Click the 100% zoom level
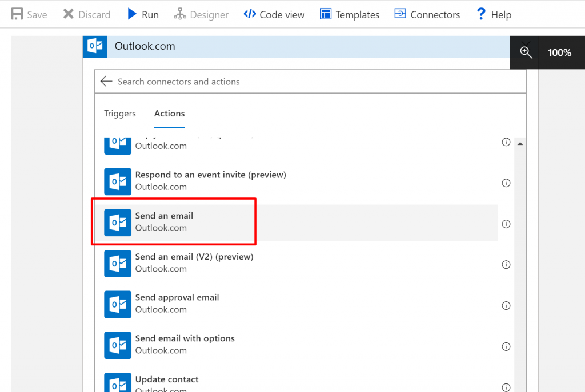The height and width of the screenshot is (392, 585). [x=559, y=52]
